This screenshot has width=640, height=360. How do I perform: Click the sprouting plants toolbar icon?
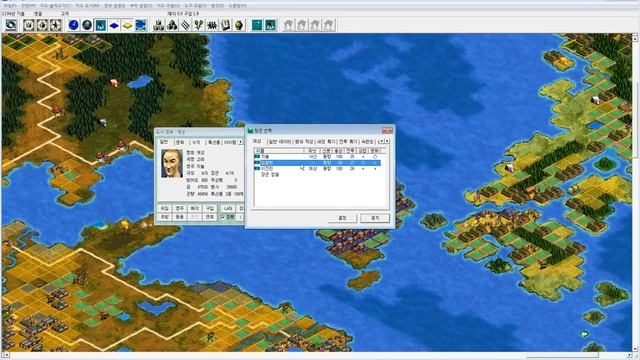199,25
